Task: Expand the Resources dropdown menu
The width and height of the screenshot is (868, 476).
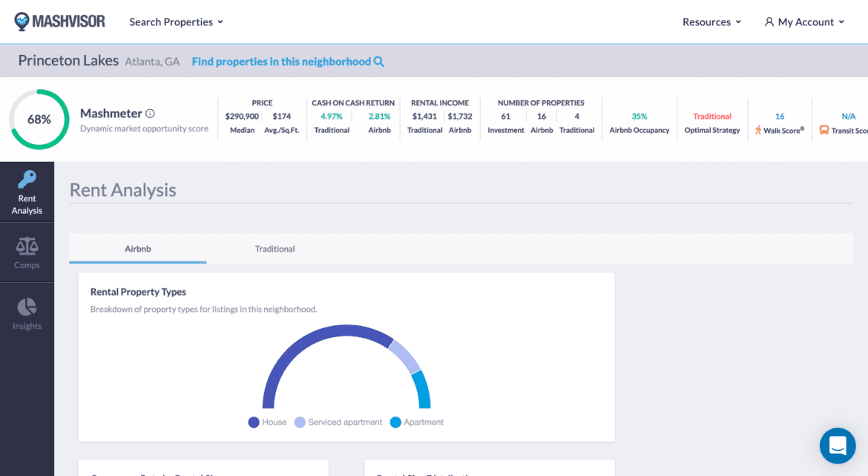Action: (711, 22)
